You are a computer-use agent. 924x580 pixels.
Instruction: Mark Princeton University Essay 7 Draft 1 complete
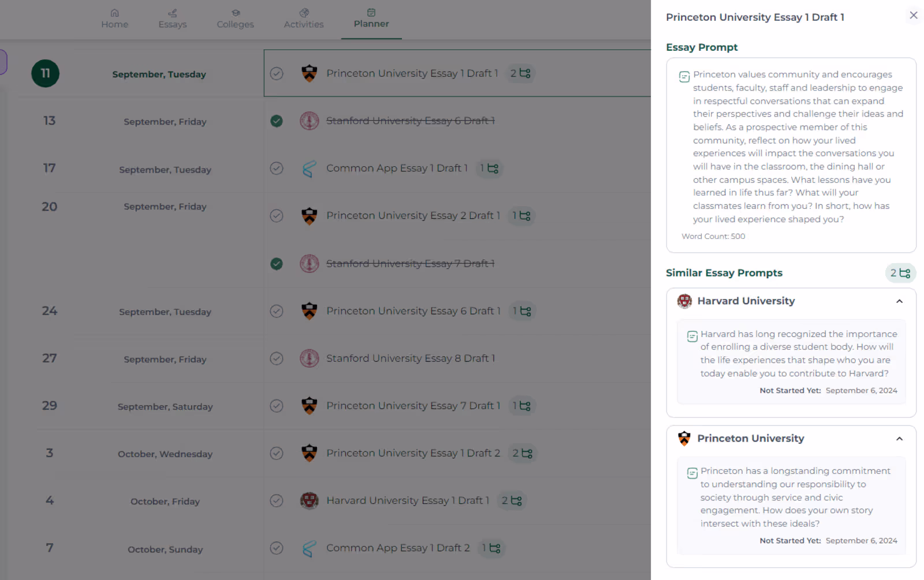277,406
